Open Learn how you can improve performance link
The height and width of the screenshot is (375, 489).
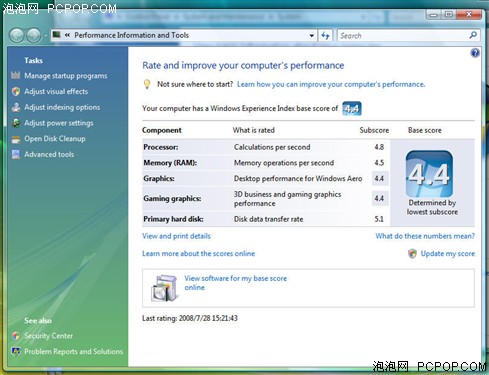point(331,84)
